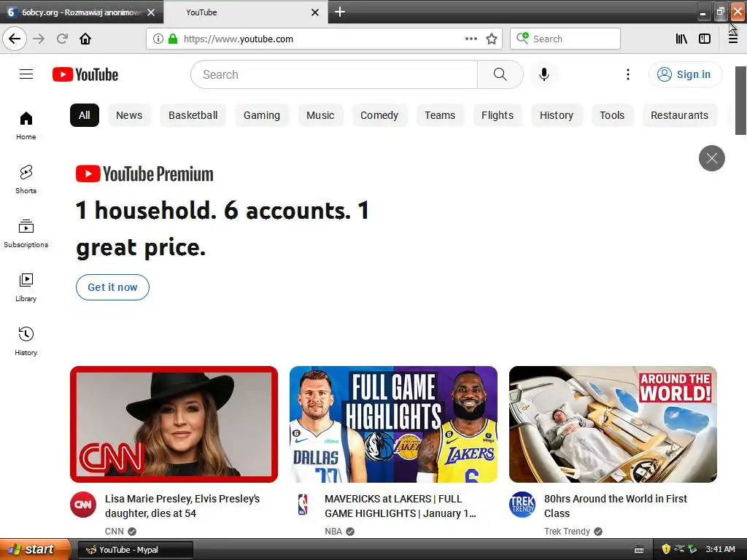This screenshot has height=560, width=747.
Task: Open History in the sidebar
Action: coord(26,341)
